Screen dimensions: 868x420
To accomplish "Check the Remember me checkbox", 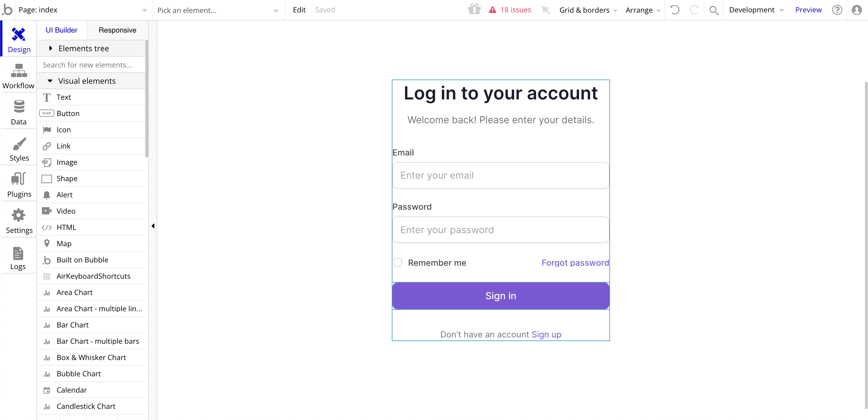I will tap(398, 262).
